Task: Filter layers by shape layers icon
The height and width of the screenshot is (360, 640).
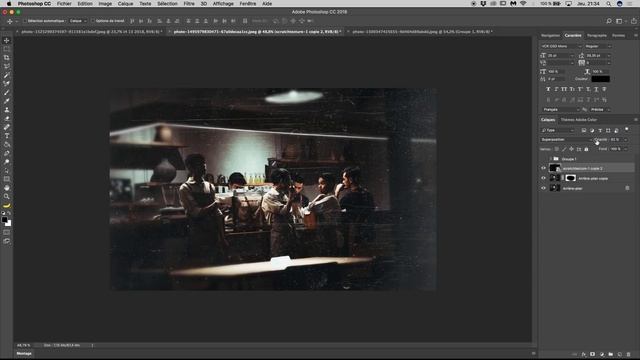Action: 608,130
